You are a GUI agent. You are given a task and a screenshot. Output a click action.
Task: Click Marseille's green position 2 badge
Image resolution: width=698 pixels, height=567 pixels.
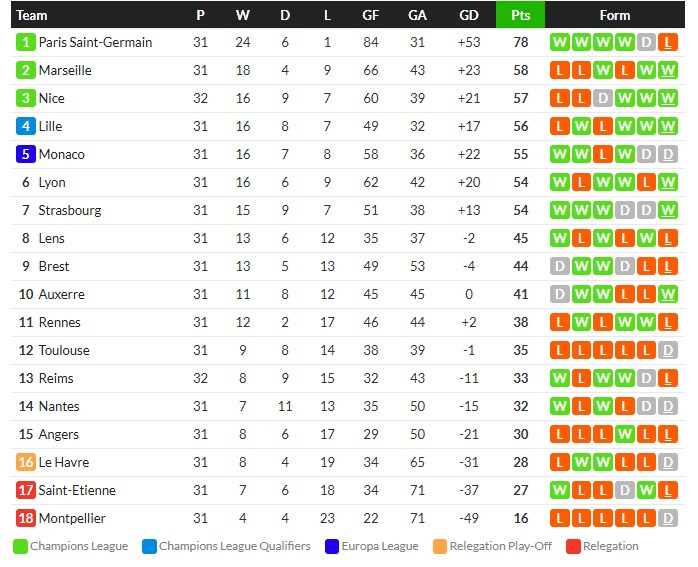pyautogui.click(x=25, y=70)
